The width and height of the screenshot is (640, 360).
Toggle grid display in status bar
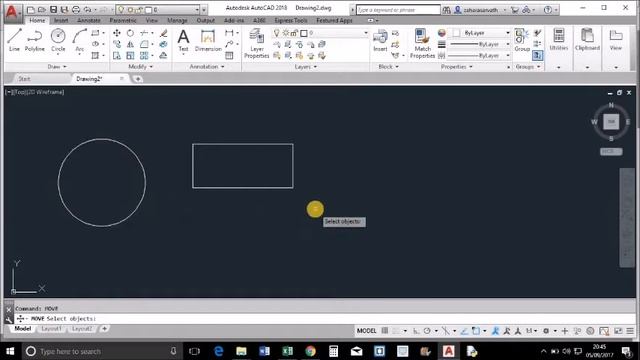(x=384, y=331)
